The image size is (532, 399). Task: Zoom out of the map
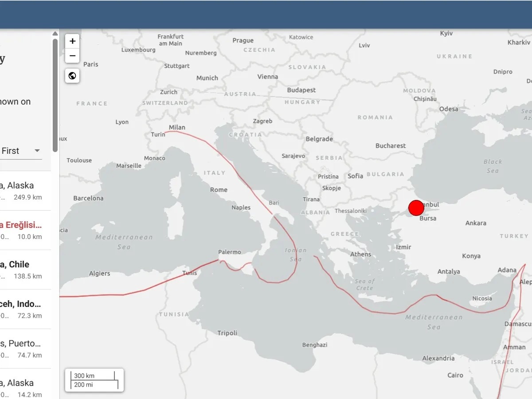coord(73,56)
